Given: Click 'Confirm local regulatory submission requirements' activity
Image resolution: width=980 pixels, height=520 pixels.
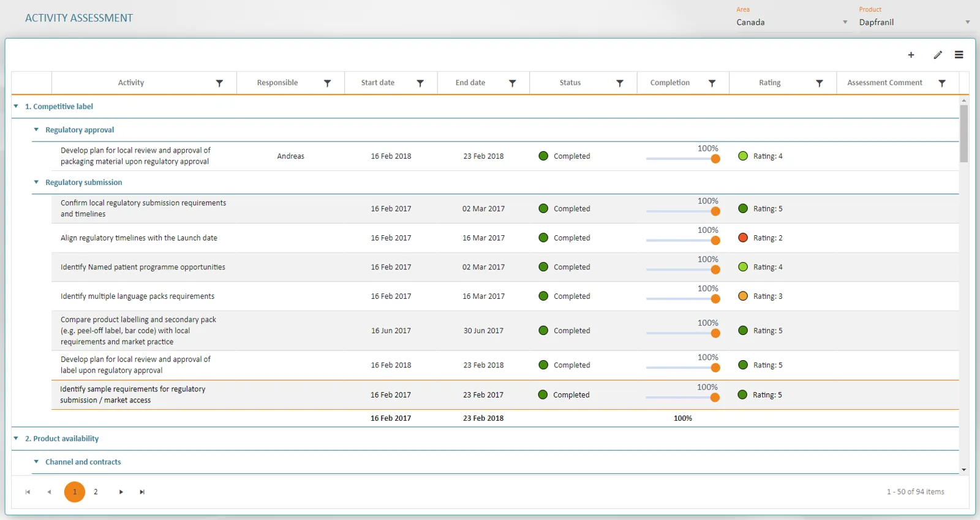Looking at the screenshot, I should pos(143,208).
